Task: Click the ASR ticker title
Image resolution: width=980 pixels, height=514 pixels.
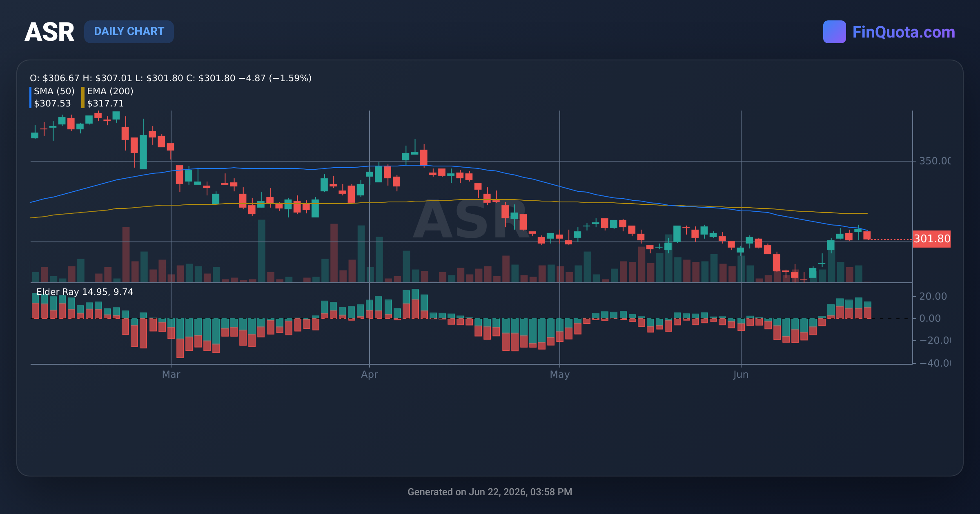Action: tap(49, 32)
